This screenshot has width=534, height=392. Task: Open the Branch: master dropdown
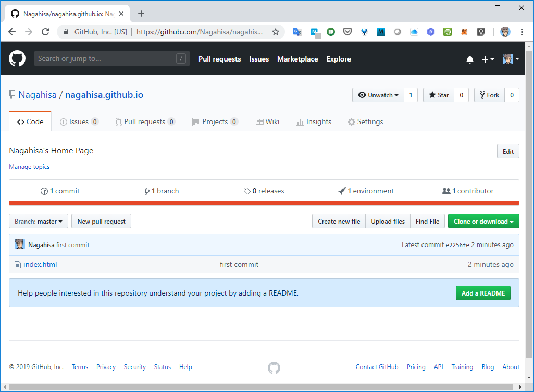coord(39,221)
